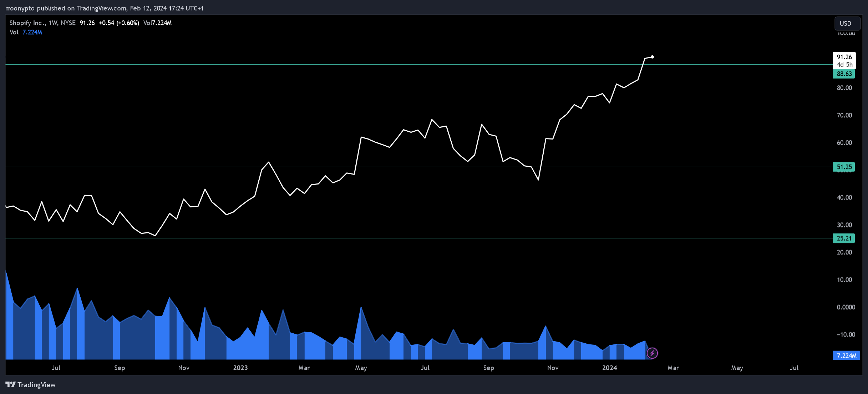Click the 0.0000 price axis label
868x394 pixels.
click(x=846, y=307)
